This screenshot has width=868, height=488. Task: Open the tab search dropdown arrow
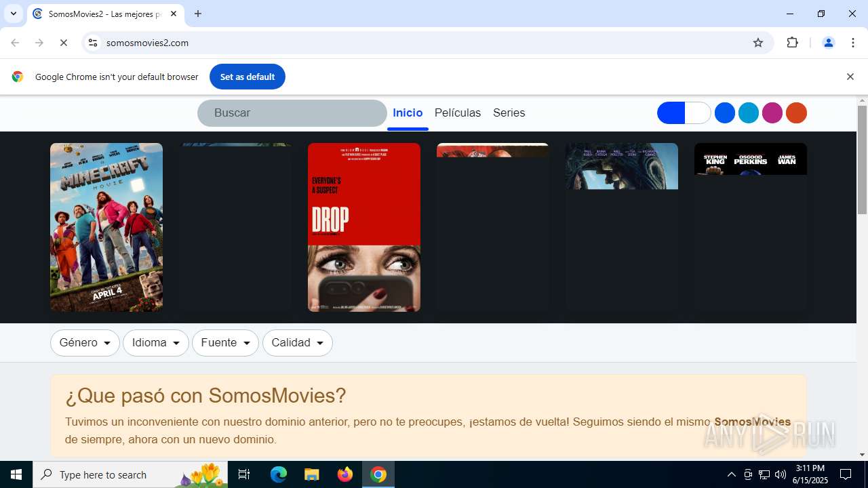pyautogui.click(x=13, y=14)
